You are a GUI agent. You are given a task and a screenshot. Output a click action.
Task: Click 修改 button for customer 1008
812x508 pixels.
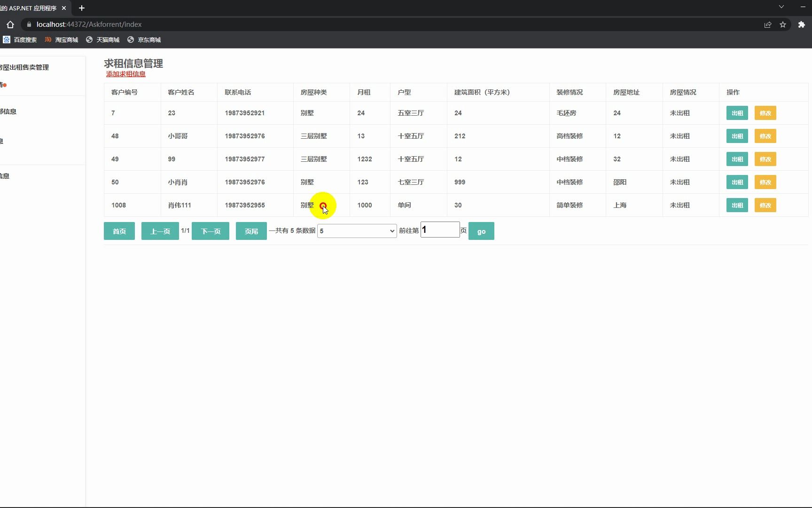point(765,205)
